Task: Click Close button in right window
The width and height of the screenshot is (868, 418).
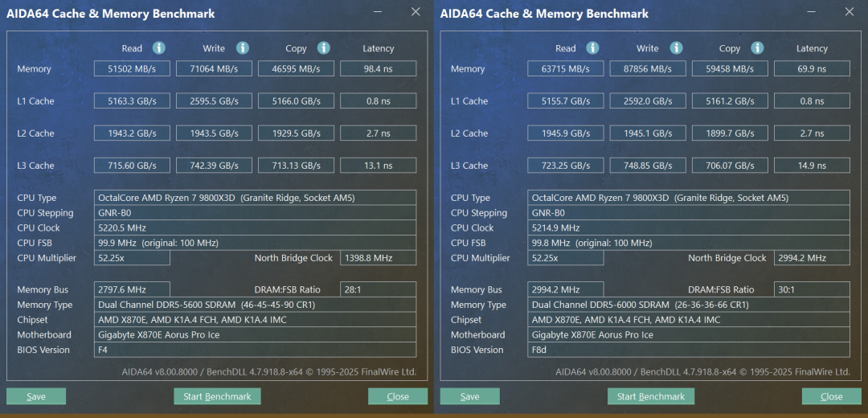Action: coord(832,396)
